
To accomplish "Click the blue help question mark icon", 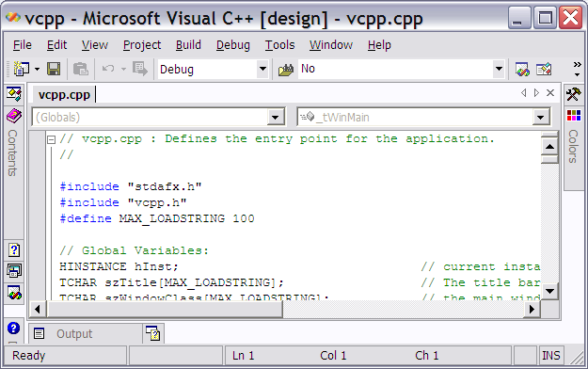I will pyautogui.click(x=13, y=329).
